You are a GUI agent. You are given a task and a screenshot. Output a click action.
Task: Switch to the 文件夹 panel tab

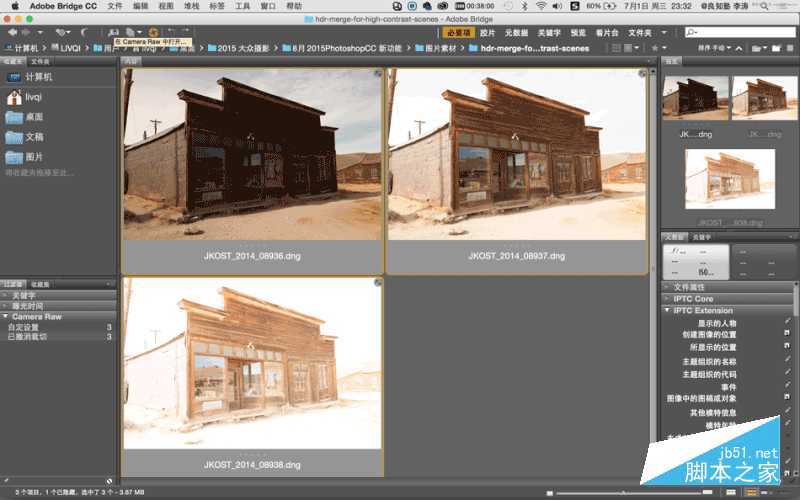40,61
